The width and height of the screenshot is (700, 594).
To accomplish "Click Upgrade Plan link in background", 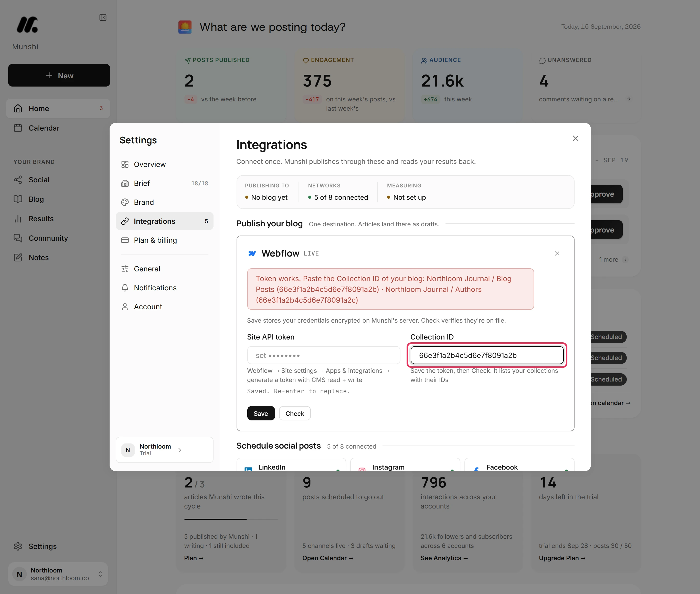I will 562,558.
